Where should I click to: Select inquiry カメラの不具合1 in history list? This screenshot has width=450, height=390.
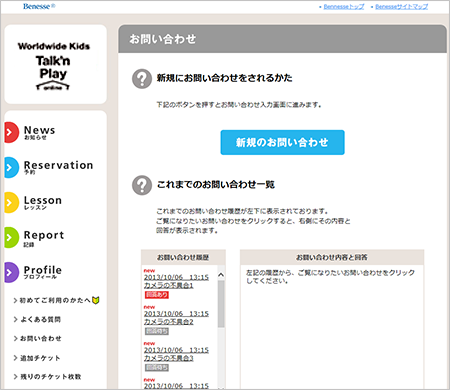pos(176,281)
